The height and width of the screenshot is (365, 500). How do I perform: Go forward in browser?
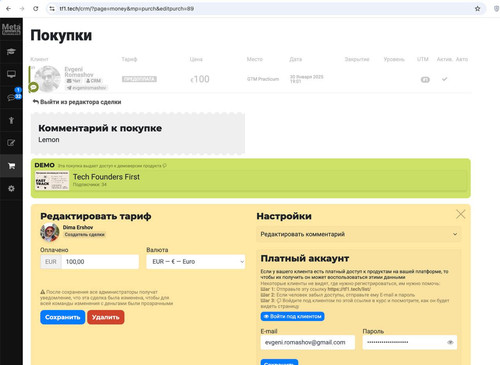tap(22, 9)
